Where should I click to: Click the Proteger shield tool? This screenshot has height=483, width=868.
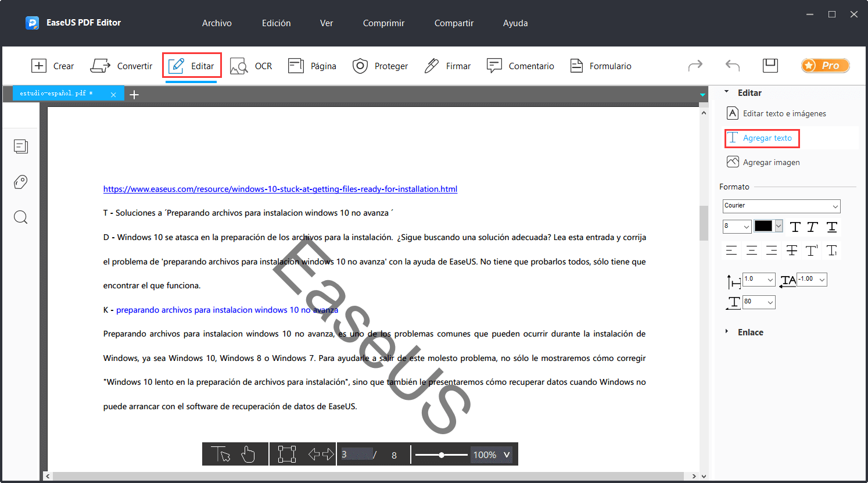pyautogui.click(x=380, y=66)
